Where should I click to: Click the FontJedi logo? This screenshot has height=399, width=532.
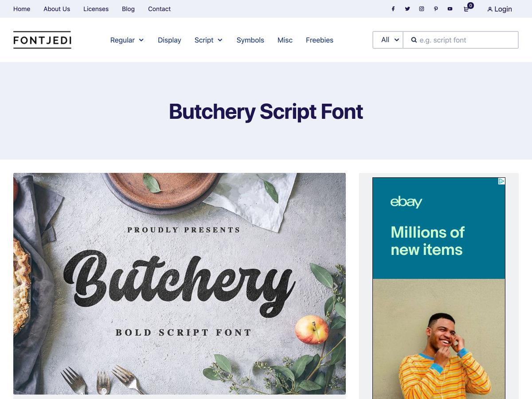pos(42,40)
